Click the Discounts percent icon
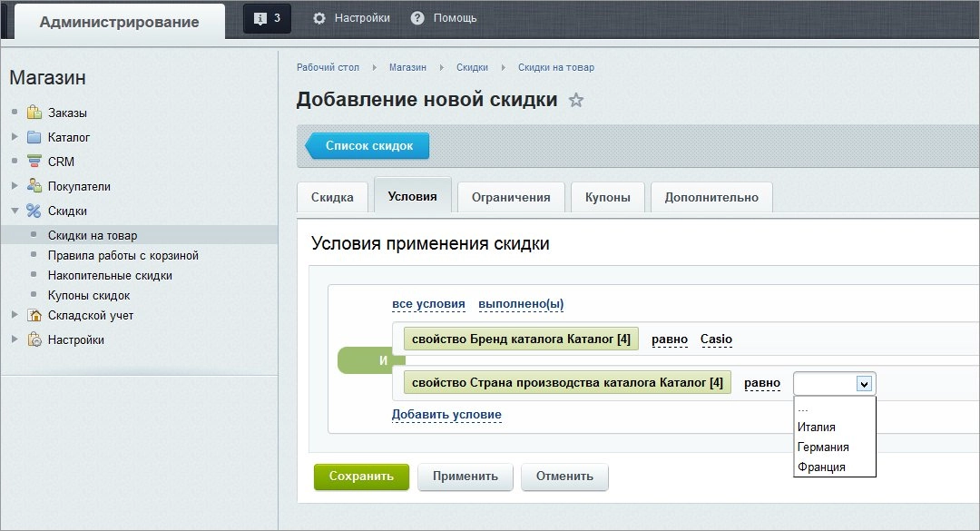The width and height of the screenshot is (980, 531). coord(34,211)
